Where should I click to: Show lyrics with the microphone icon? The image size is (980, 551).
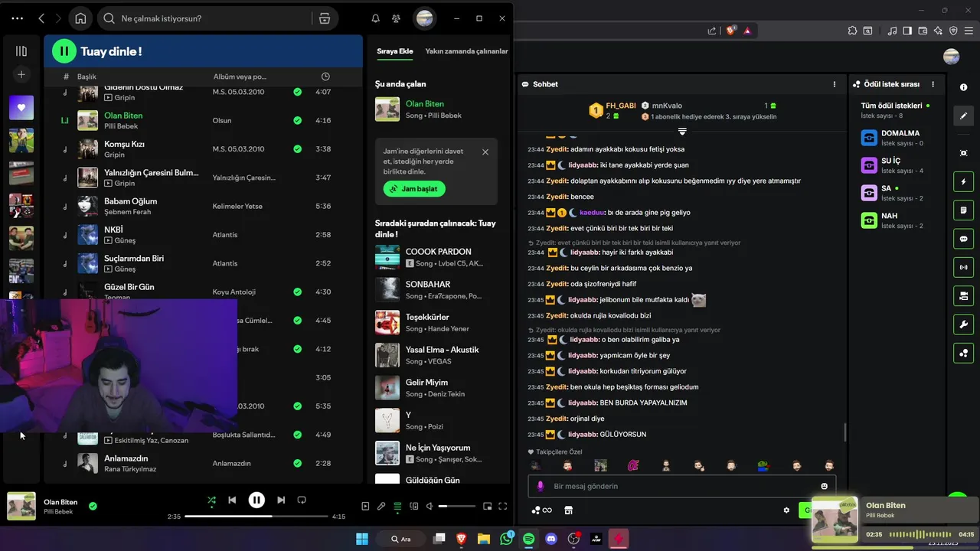coord(381,506)
